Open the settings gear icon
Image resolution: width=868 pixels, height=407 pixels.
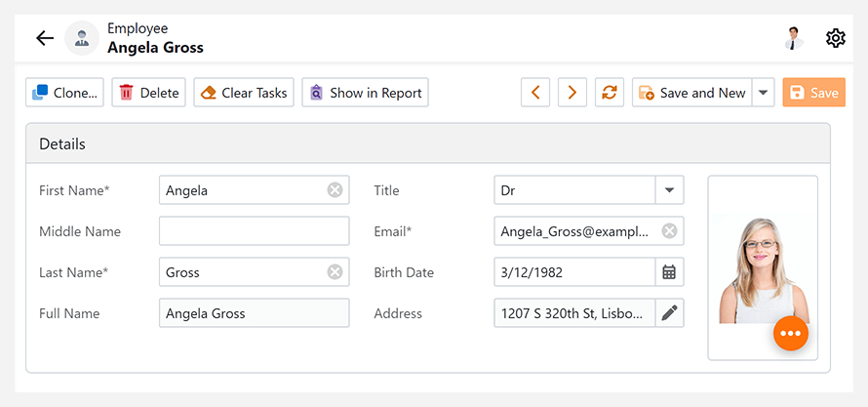pyautogui.click(x=835, y=38)
